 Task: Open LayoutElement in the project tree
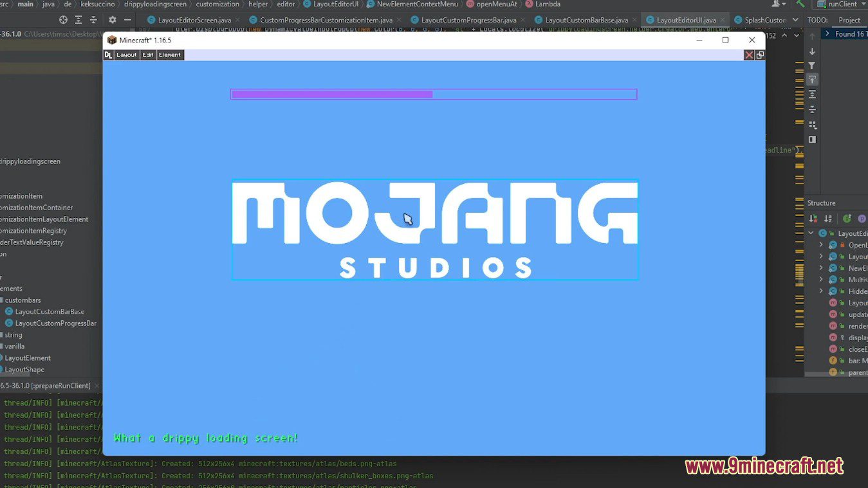tap(28, 358)
